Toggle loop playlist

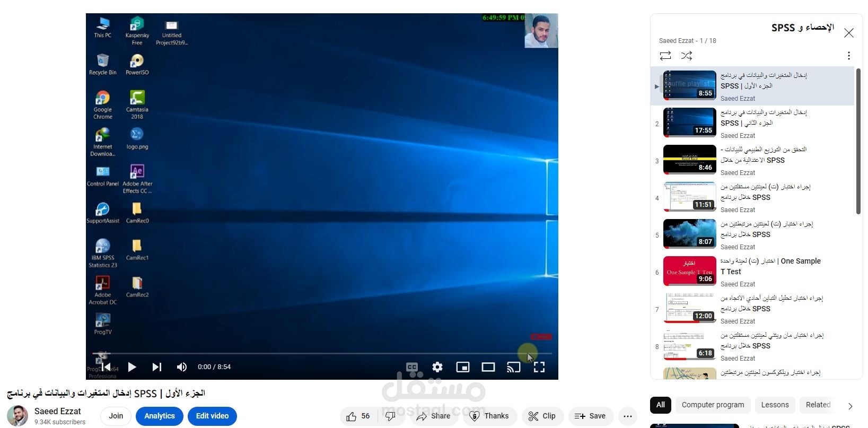click(665, 56)
